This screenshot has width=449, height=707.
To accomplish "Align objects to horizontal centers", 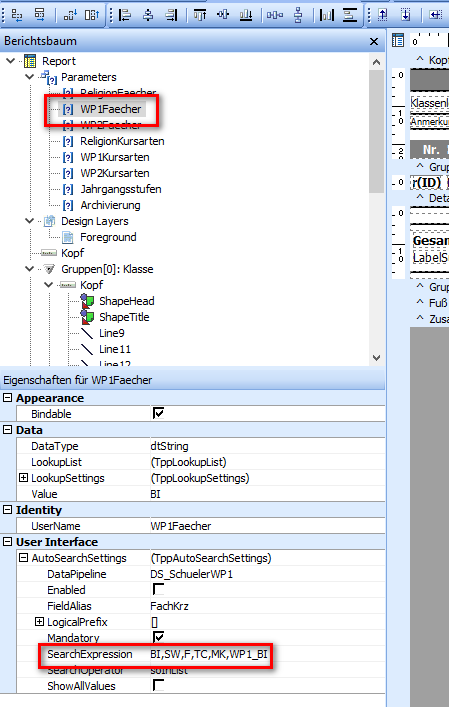I will point(148,15).
